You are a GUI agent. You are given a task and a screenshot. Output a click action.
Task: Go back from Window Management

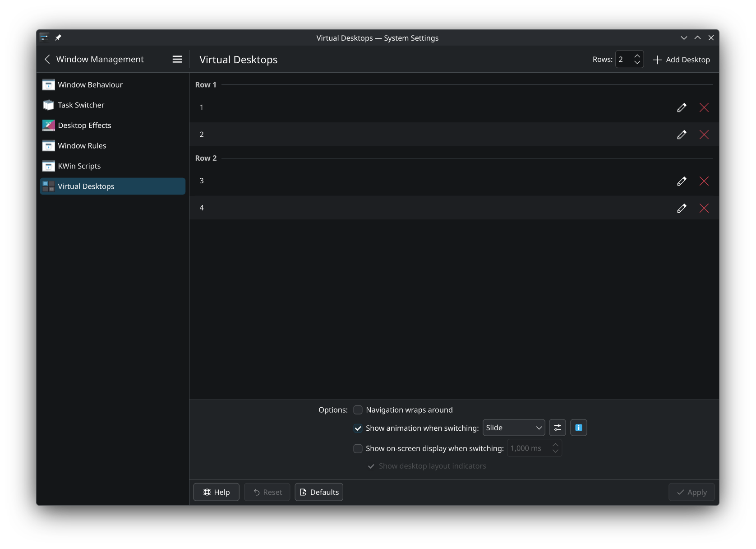point(47,59)
